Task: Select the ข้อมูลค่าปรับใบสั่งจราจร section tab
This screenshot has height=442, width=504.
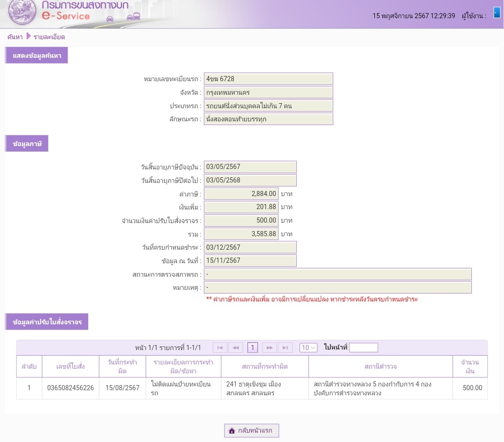Action: [47, 322]
